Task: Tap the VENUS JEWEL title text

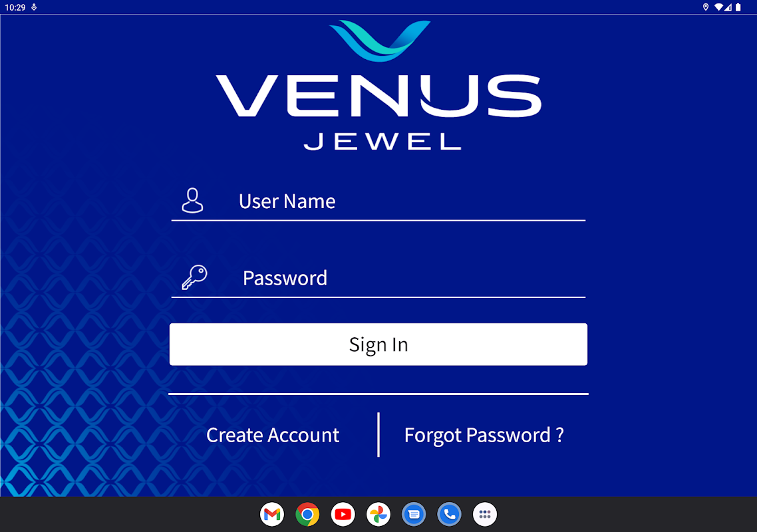Action: pos(379,112)
